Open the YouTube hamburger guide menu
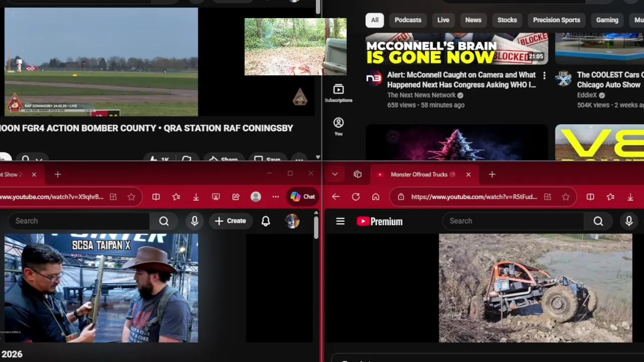This screenshot has height=362, width=644. (340, 221)
